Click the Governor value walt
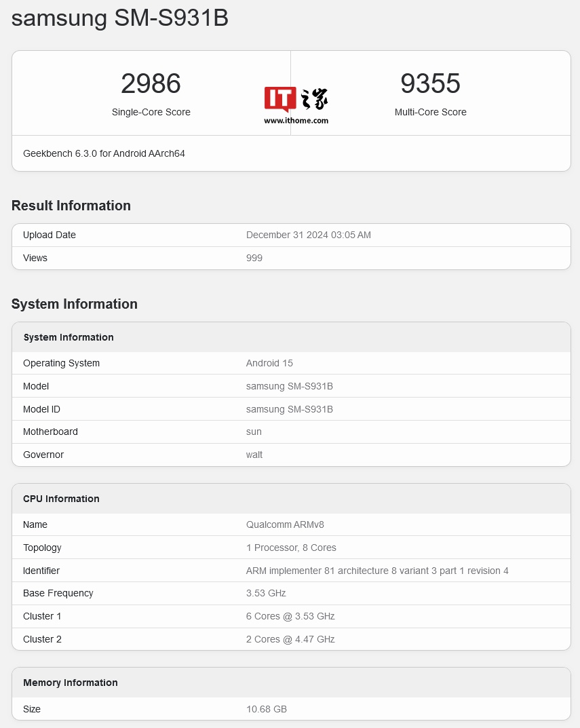Screen dimensions: 580x728 (x=254, y=455)
